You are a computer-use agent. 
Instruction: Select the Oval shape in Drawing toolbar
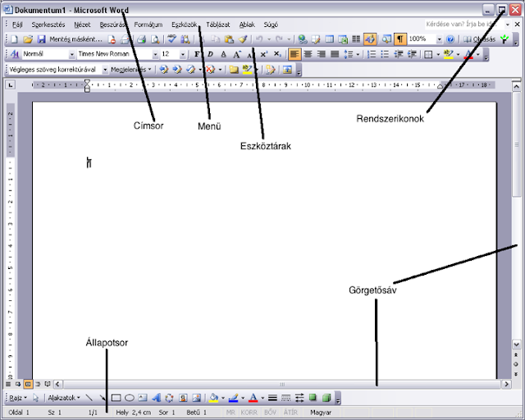point(130,398)
